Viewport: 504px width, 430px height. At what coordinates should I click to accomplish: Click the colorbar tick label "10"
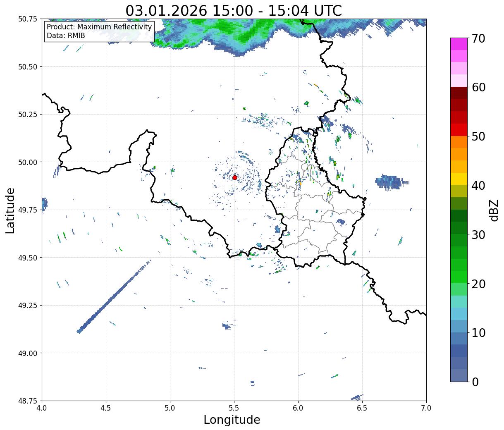pos(478,332)
